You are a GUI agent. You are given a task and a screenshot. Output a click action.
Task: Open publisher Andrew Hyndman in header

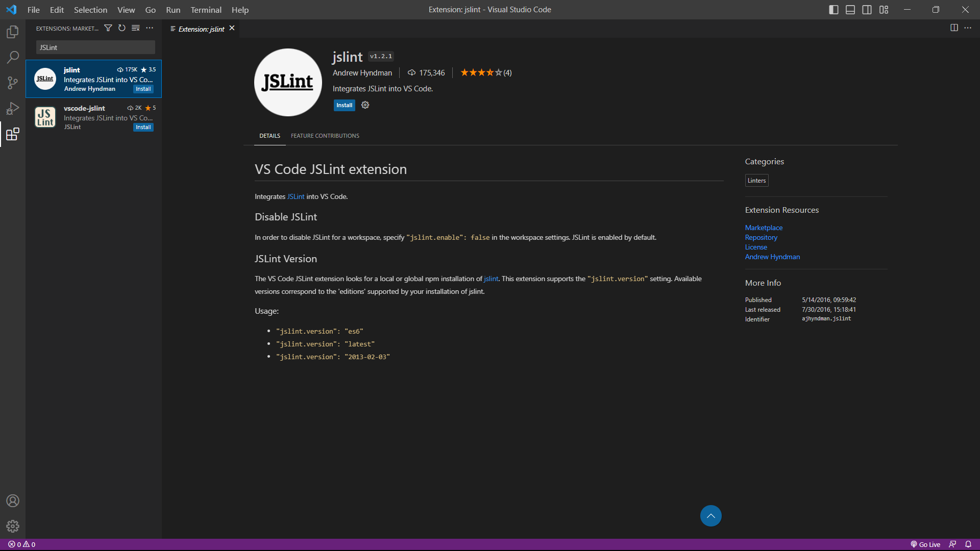click(362, 73)
